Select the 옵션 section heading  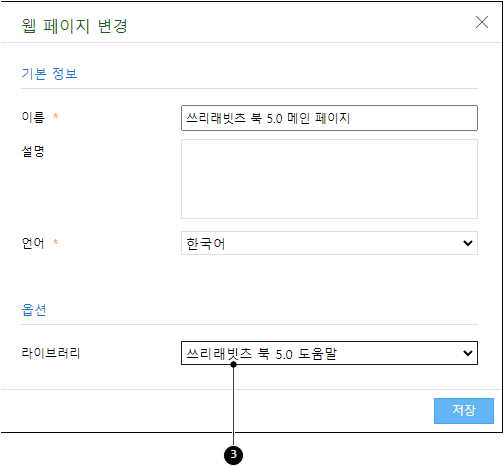click(x=34, y=310)
